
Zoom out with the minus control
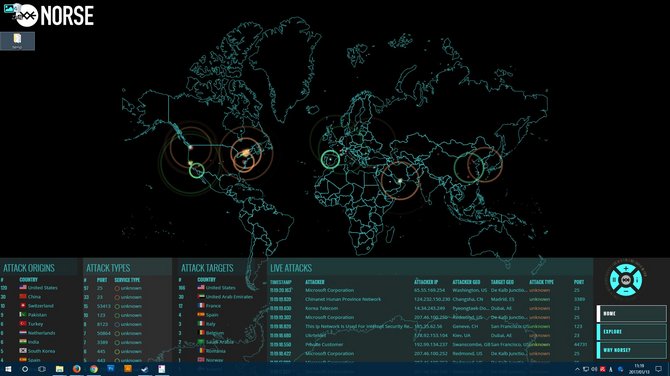(626, 291)
